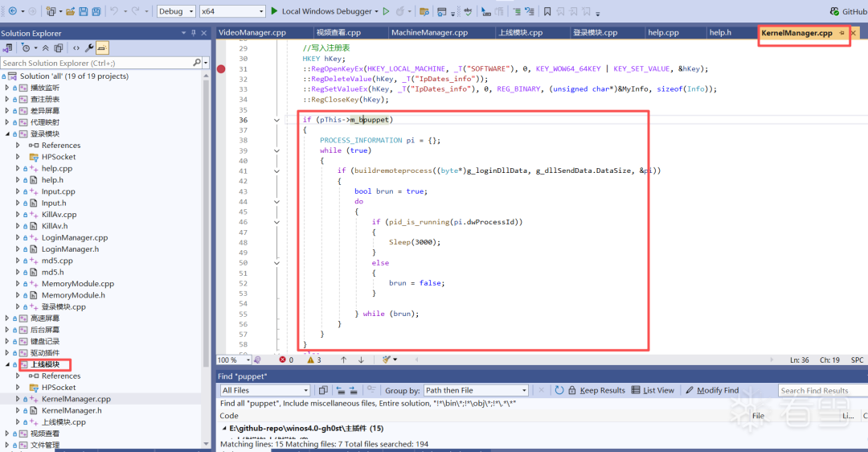868x452 pixels.
Task: Open the x64 platform dropdown
Action: [x=231, y=11]
